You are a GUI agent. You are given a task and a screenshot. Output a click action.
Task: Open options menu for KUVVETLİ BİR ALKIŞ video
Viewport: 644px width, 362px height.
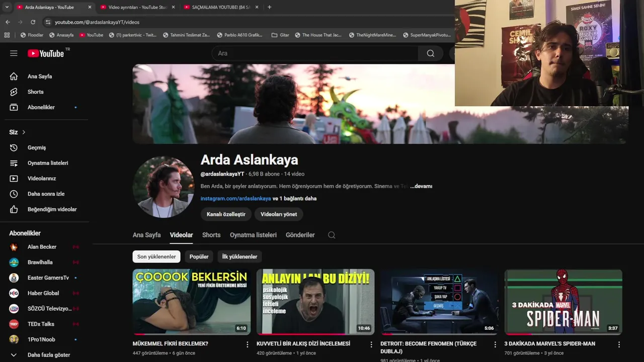click(371, 344)
